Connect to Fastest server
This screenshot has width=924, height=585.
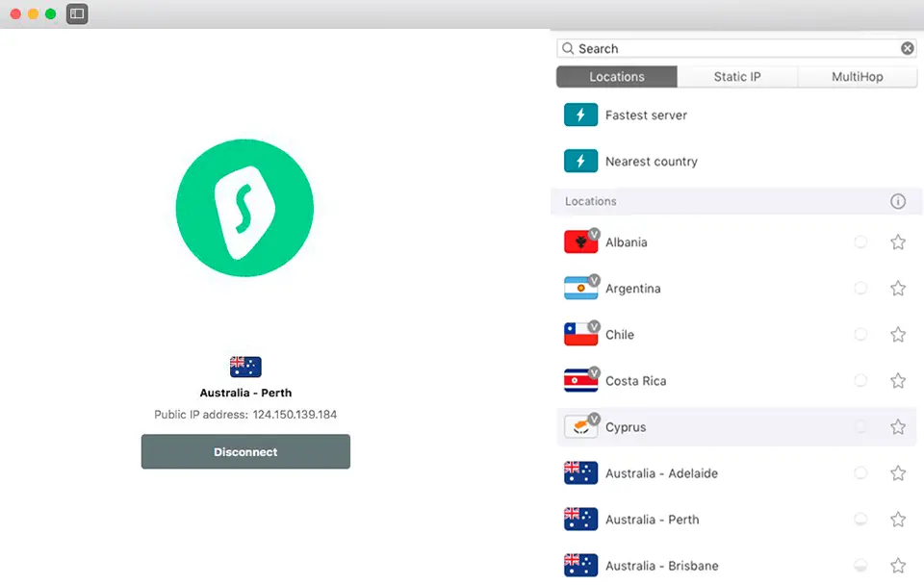646,115
